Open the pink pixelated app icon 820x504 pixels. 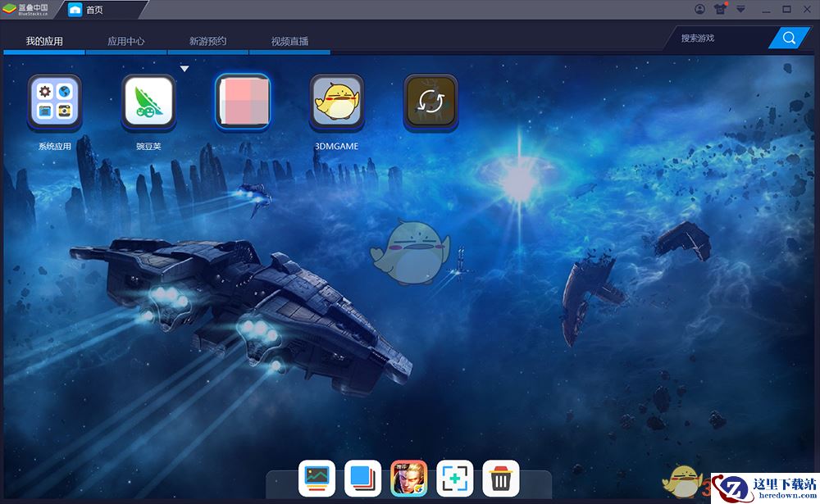(242, 102)
